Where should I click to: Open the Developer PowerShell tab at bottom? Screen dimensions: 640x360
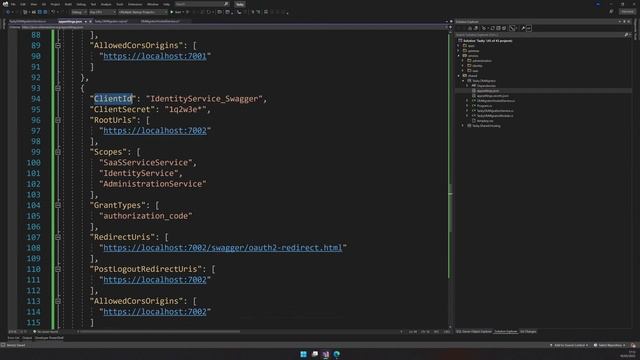pyautogui.click(x=49, y=338)
